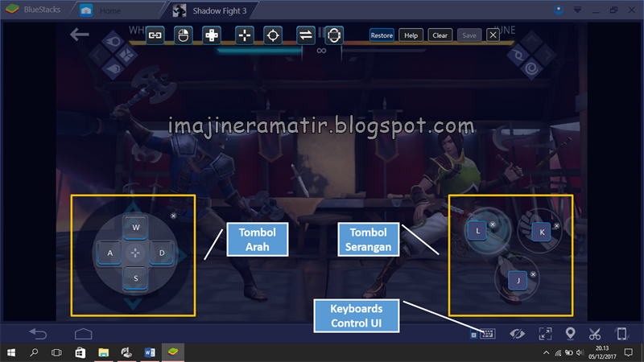Click the D-pad center move handle
This screenshot has height=362, width=644.
[x=135, y=253]
